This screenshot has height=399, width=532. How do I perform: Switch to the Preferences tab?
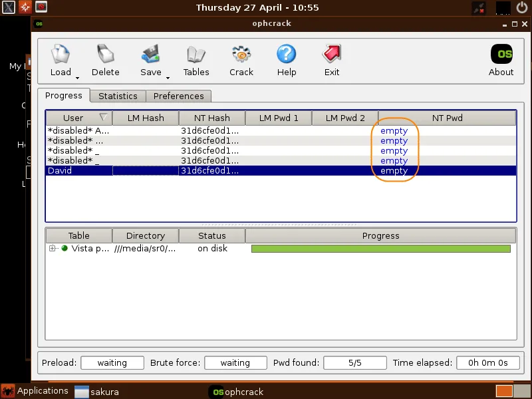point(178,96)
